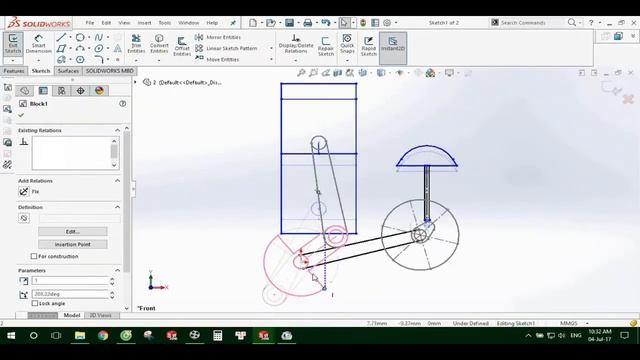Open the DimXpertManager crosshair tab
This screenshot has width=640, height=360.
click(80, 91)
